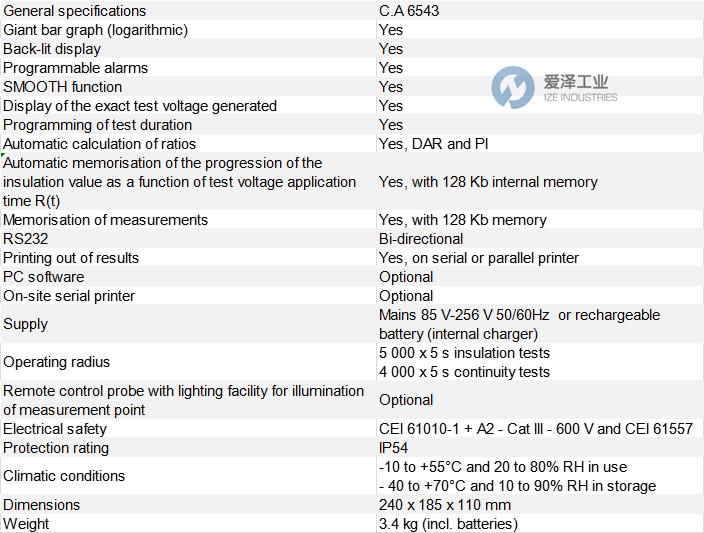Click the SMOOTH function row label
The height and width of the screenshot is (533, 704).
point(63,87)
